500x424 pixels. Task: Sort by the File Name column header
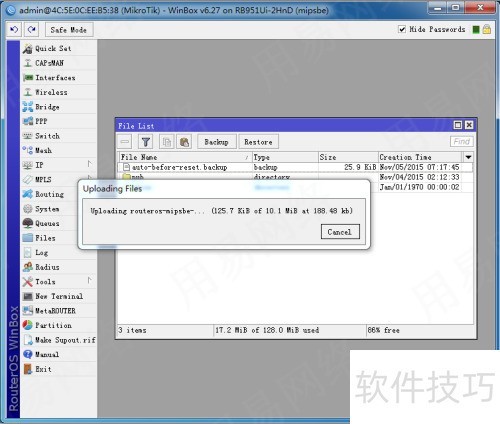pyautogui.click(x=185, y=157)
